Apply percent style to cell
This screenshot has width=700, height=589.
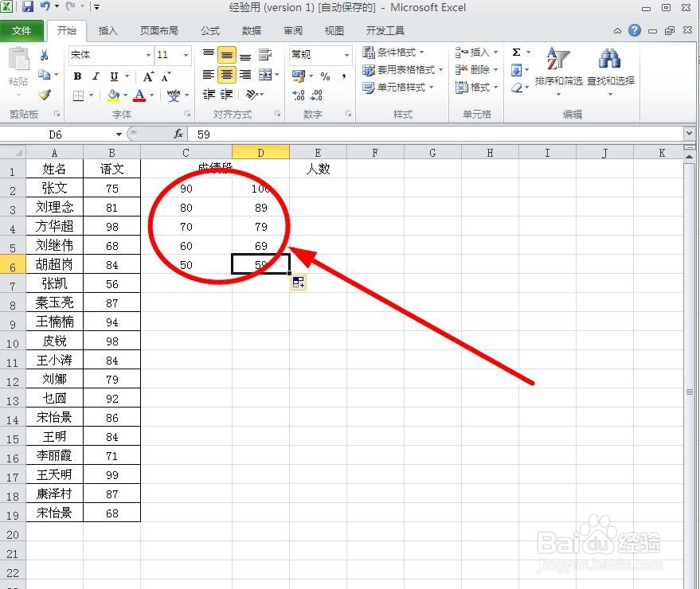pyautogui.click(x=326, y=76)
